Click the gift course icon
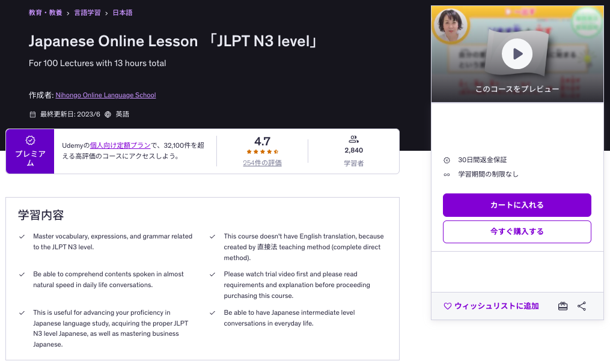Screen dimensions: 610x364 (x=563, y=306)
